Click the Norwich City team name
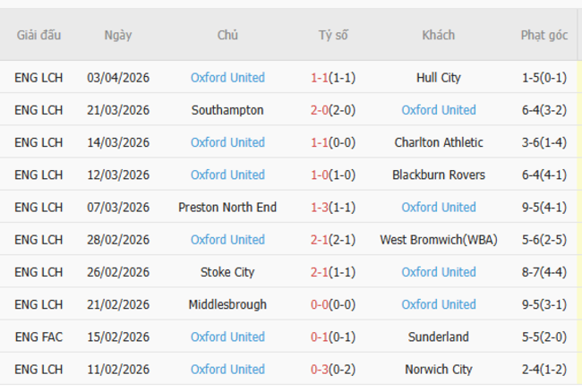 tap(439, 369)
